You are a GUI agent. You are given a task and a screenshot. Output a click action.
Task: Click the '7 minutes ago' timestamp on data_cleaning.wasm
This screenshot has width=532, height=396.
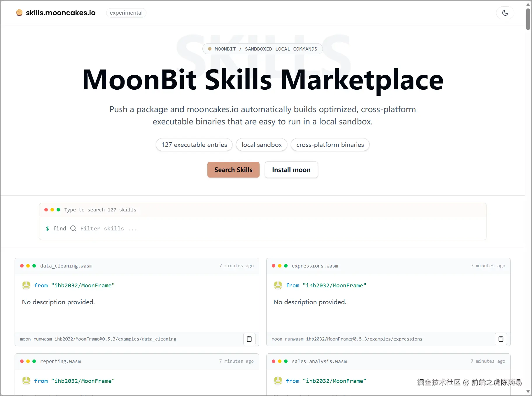tap(236, 266)
